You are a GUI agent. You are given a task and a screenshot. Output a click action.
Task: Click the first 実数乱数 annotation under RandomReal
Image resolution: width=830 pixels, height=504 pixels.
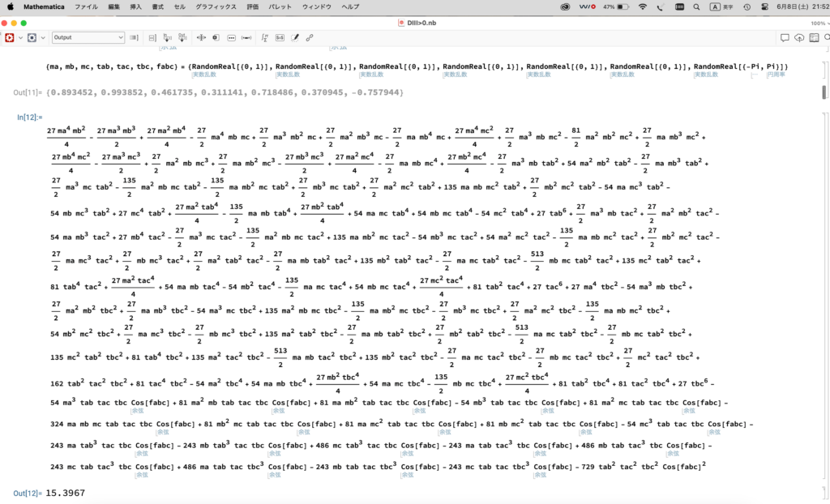pos(204,75)
